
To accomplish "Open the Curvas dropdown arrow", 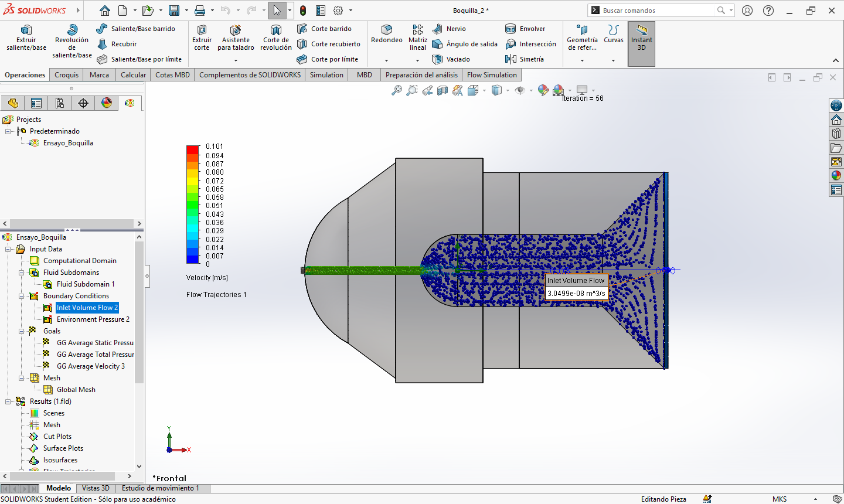I will [x=613, y=60].
